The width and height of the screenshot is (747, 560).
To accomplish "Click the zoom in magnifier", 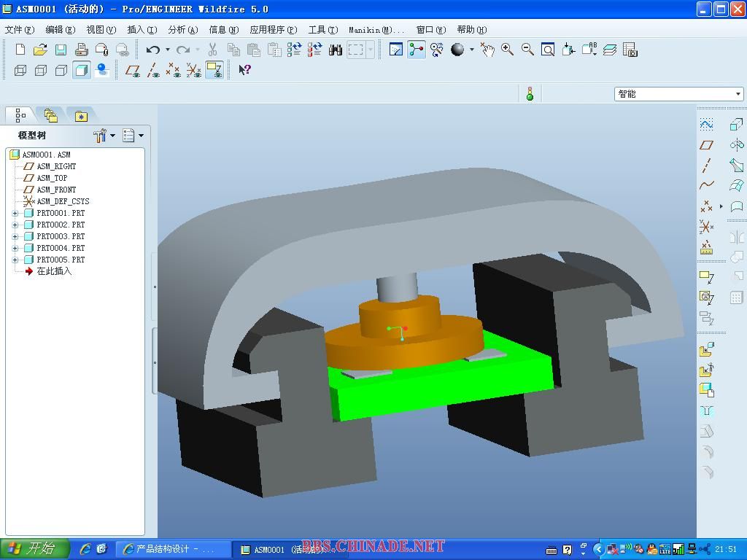I will coord(508,50).
